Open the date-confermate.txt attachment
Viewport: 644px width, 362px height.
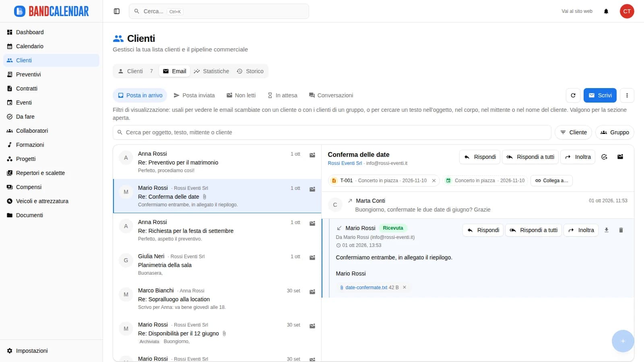point(366,288)
